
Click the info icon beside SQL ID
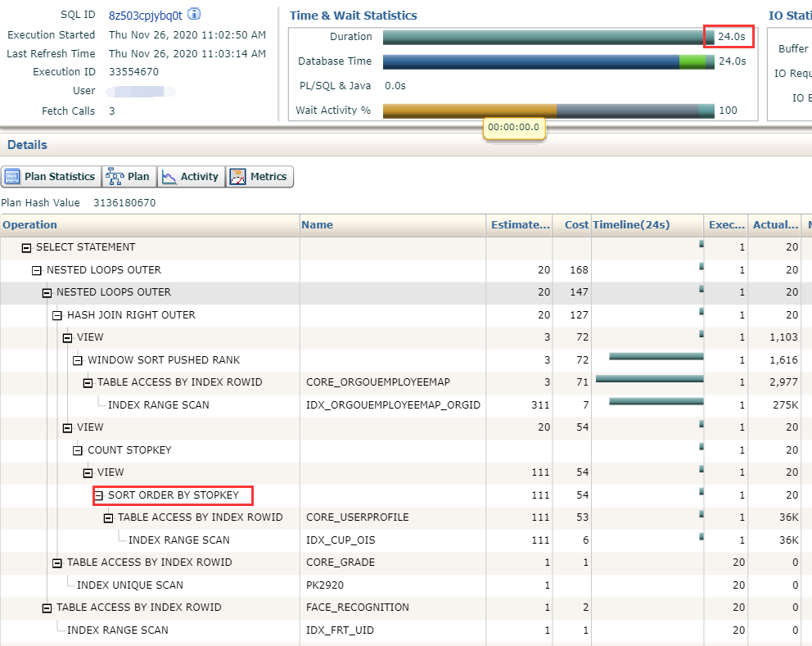click(195, 15)
